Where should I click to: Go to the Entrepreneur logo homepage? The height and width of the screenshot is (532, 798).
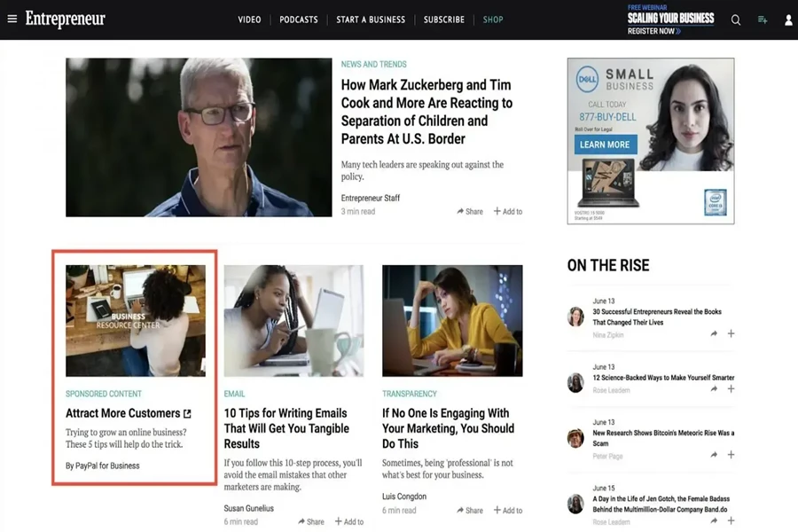65,19
